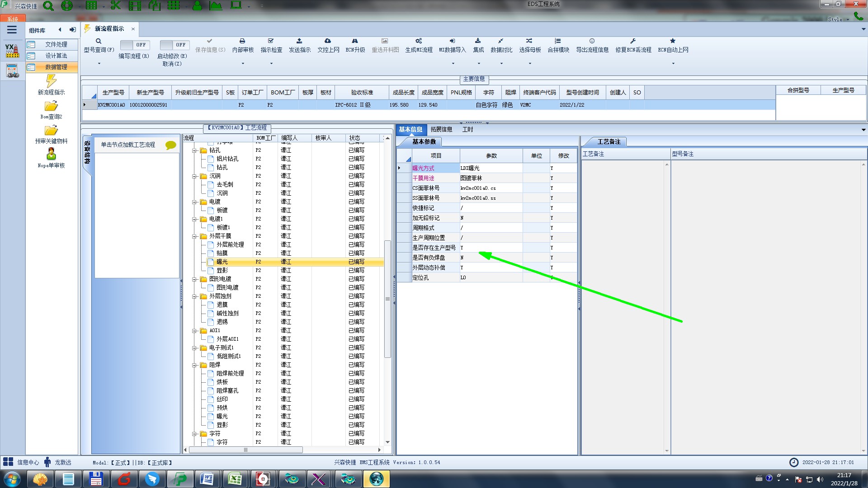Click the 发送指示 upload icon
Screen dimensions: 868x488
coord(299,41)
